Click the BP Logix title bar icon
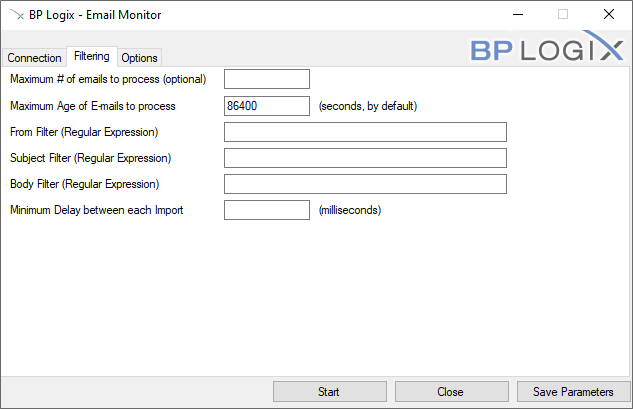 coord(17,15)
